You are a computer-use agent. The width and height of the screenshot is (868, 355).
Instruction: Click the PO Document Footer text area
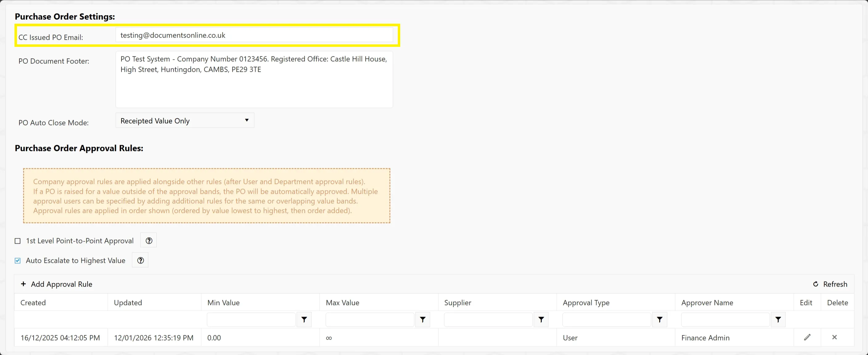coord(254,80)
